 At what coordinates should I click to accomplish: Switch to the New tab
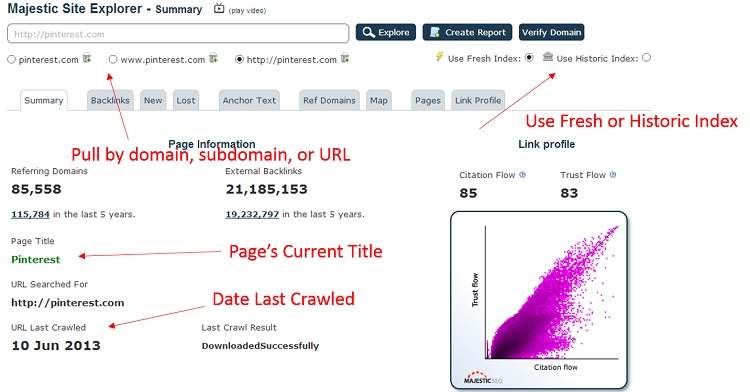(x=153, y=100)
